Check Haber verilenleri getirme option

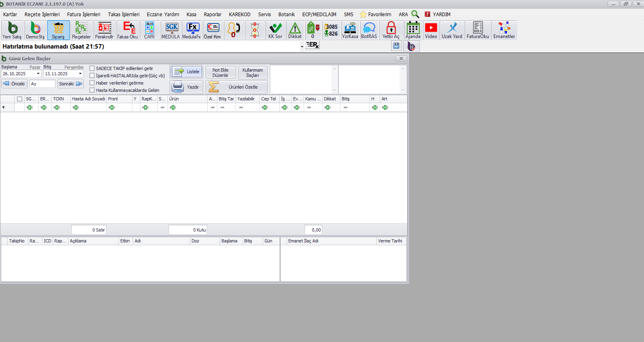pos(92,83)
